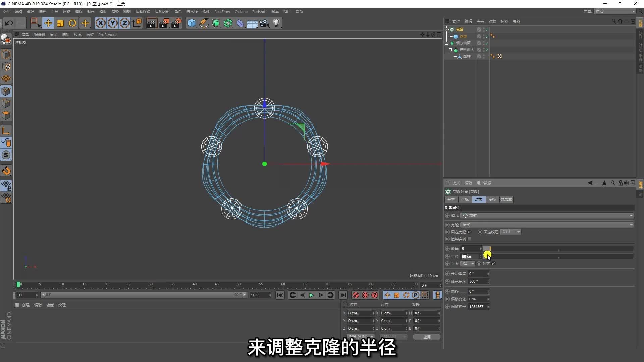Open the spline Pen tool
This screenshot has width=644, height=362.
click(204, 23)
